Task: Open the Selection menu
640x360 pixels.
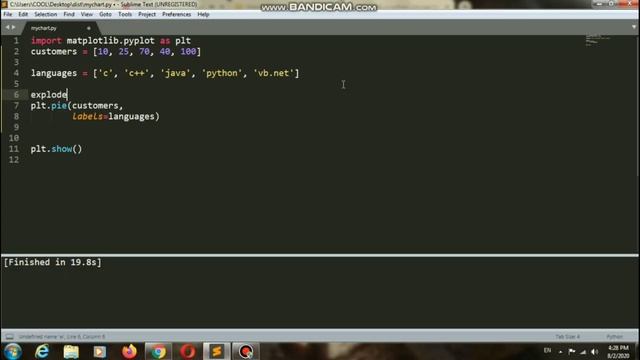Action: tap(45, 14)
